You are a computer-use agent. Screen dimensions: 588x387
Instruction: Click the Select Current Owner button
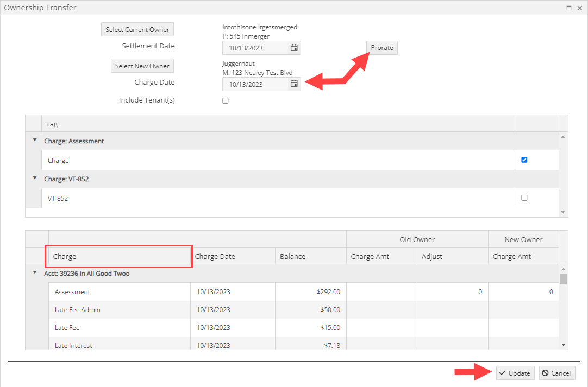pos(137,29)
